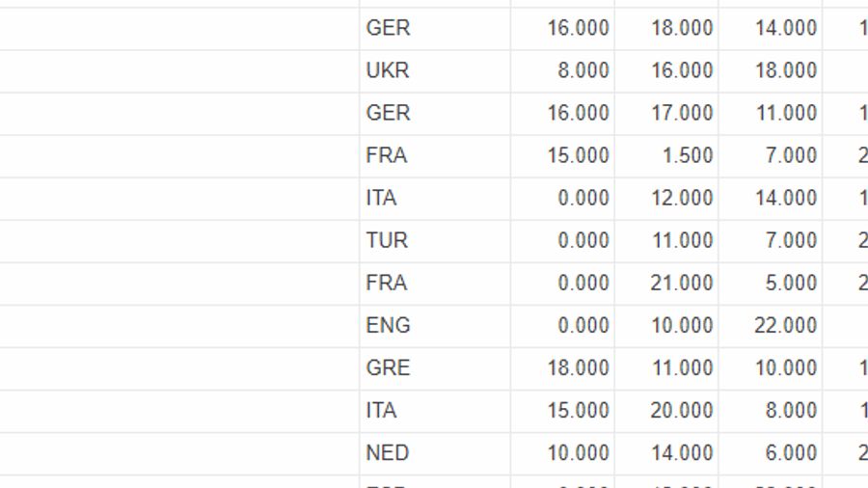Select the 15.000 cell in FRA row
Viewport: 868px width, 488px height.
click(562, 156)
